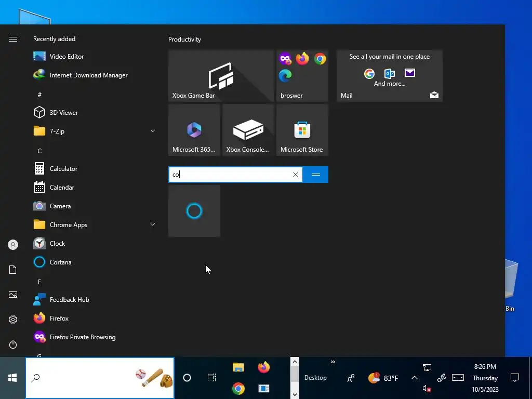Click the taskbar up scroll arrow
Screen dimensions: 532x399
tap(295, 362)
